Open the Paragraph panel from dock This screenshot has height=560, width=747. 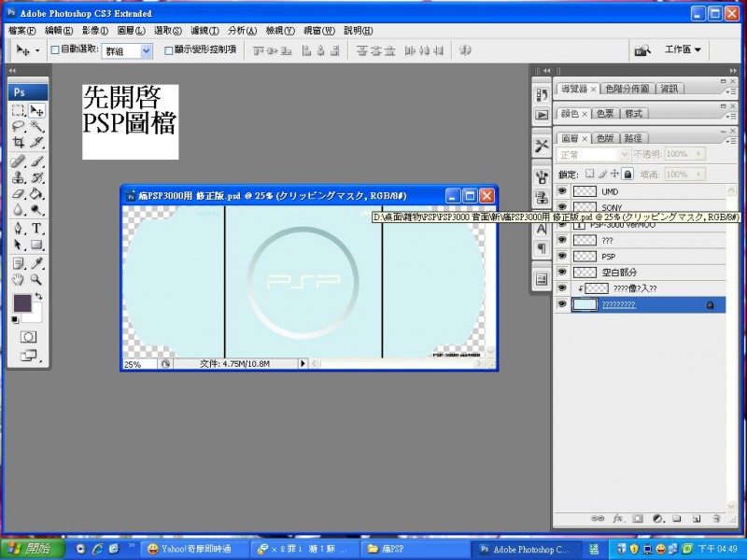pos(542,248)
